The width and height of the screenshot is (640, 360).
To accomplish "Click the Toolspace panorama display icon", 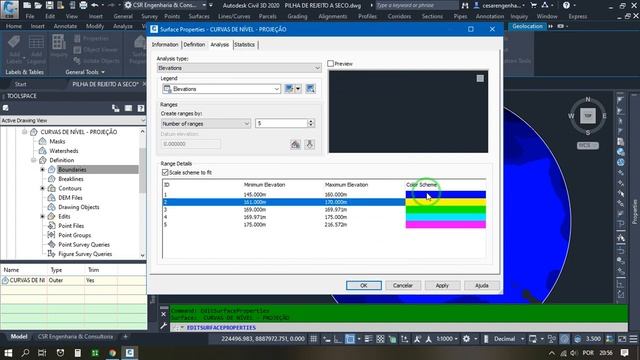I will [x=128, y=108].
